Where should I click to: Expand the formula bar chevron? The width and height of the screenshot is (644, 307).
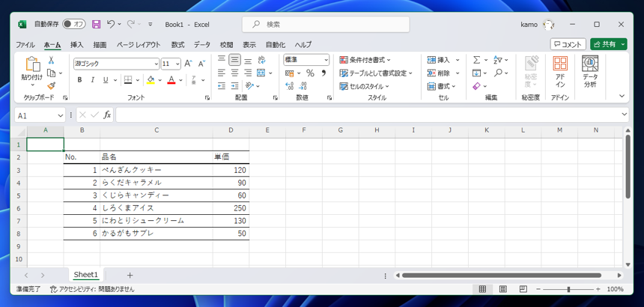(x=625, y=115)
